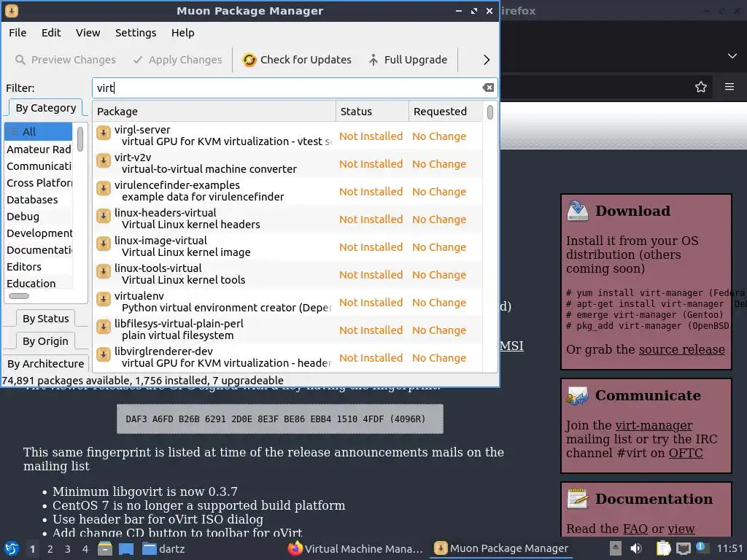
Task: Open the File menu
Action: click(18, 33)
